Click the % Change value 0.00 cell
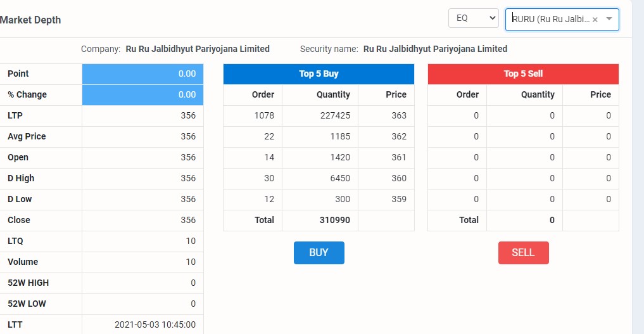This screenshot has height=334, width=644. point(142,95)
